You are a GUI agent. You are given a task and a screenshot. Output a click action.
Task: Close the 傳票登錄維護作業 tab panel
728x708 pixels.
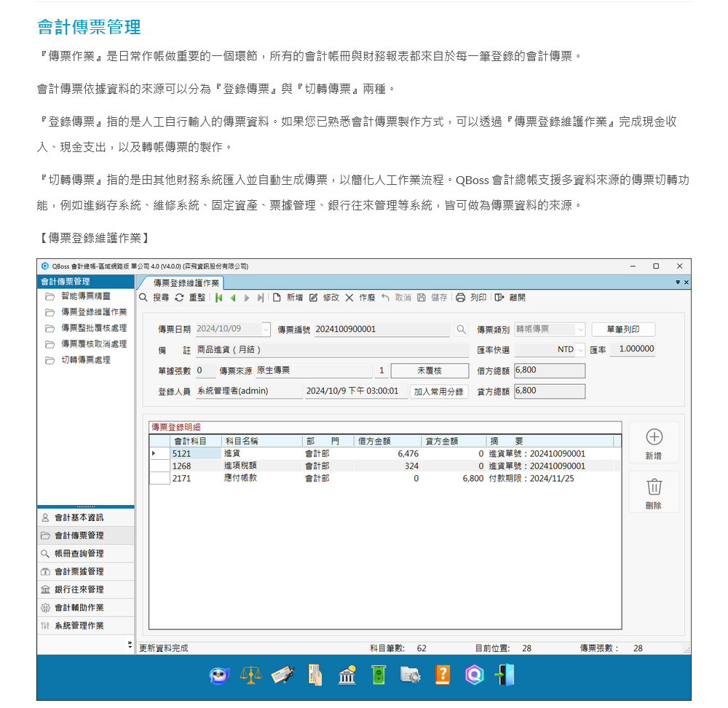(x=687, y=282)
